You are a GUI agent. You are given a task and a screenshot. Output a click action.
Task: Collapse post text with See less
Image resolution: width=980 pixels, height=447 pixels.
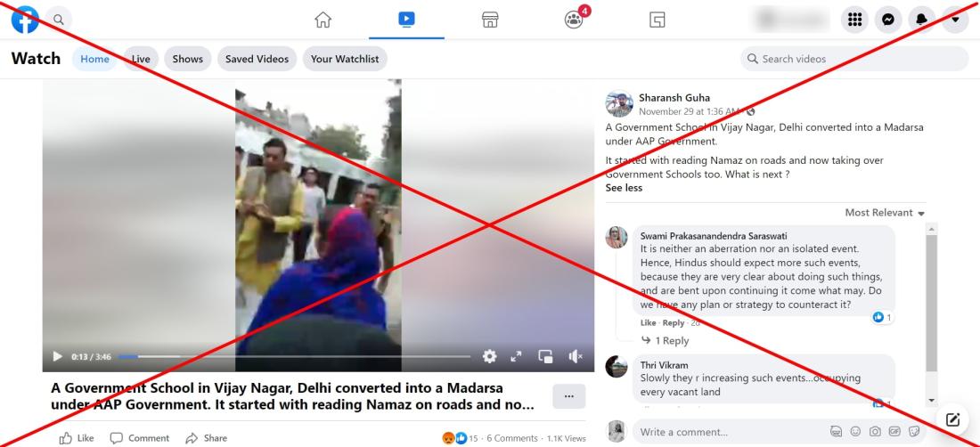[624, 188]
